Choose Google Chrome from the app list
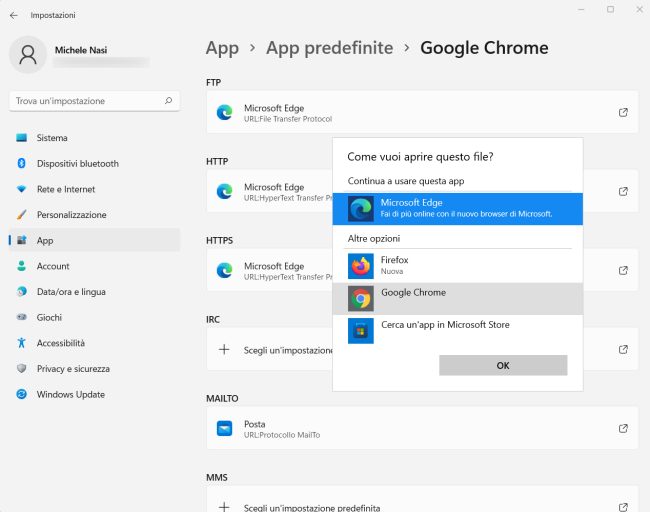 tap(458, 298)
